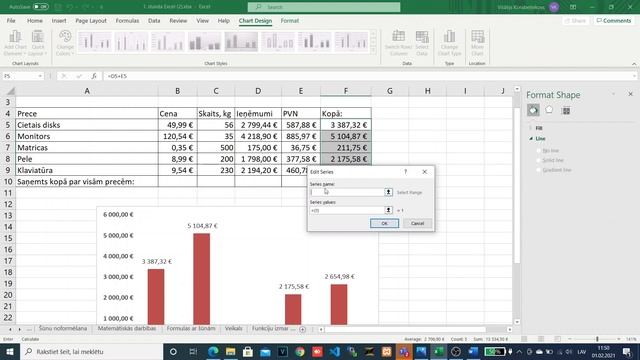Toggle AutoSave switch
Image resolution: width=640 pixels, height=360 pixels.
[x=40, y=7]
